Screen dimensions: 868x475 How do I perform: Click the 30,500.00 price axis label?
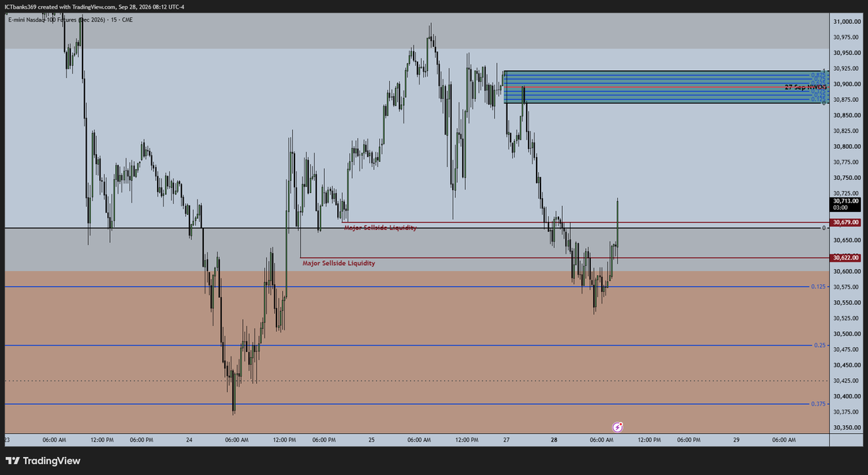click(847, 334)
